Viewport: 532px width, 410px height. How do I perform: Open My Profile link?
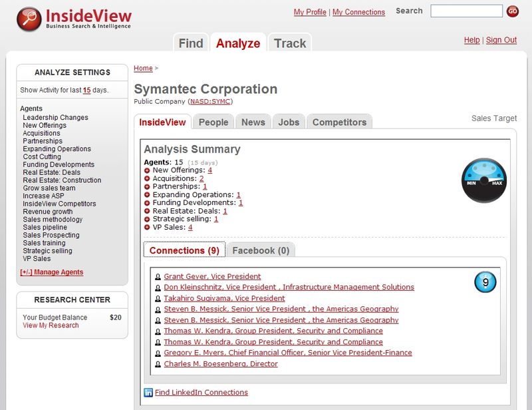click(x=310, y=12)
